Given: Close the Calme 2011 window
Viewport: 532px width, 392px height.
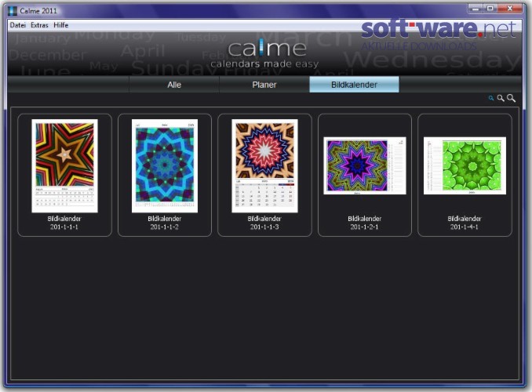Looking at the screenshot, I should coord(510,9).
